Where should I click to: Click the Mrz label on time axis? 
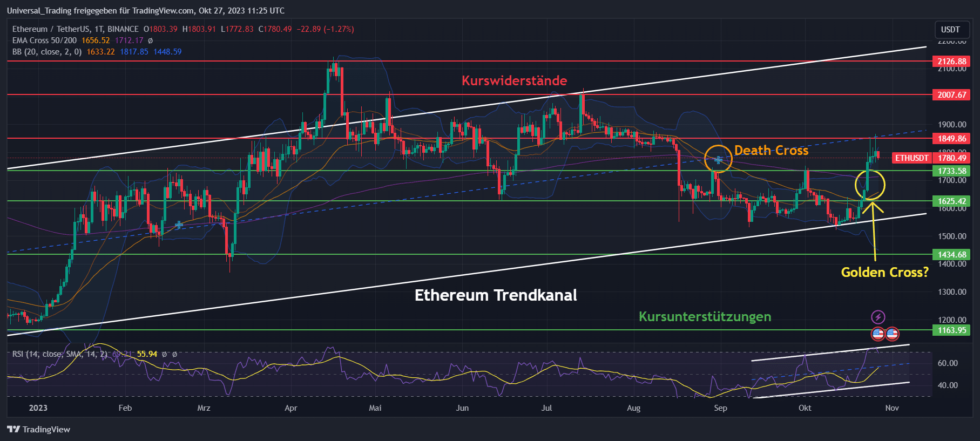[204, 408]
